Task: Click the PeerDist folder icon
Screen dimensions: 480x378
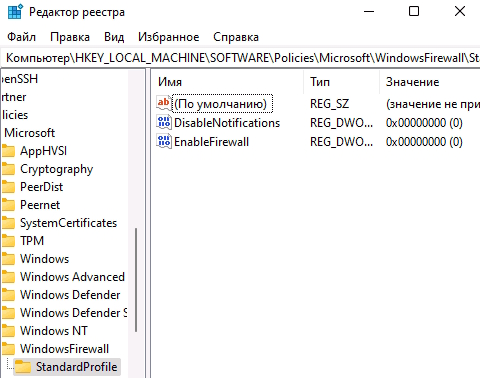Action: click(x=8, y=187)
